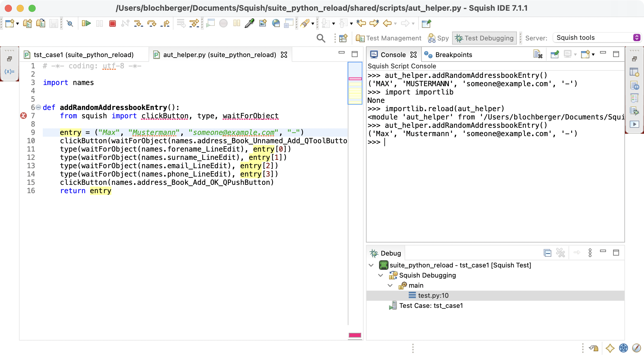644x356 pixels.
Task: Click the Clear Console icon
Action: point(538,54)
